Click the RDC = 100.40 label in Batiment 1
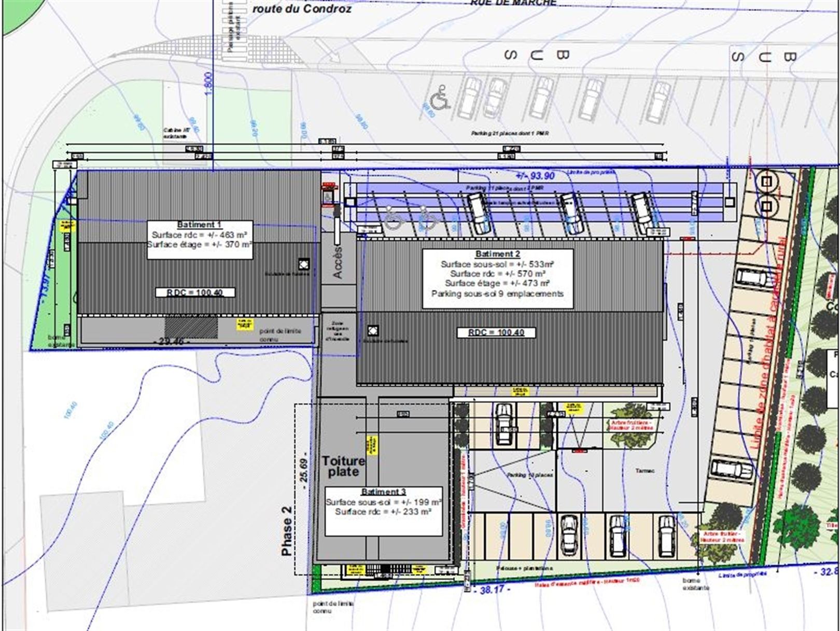Viewport: 840px width, 631px height. [x=195, y=292]
